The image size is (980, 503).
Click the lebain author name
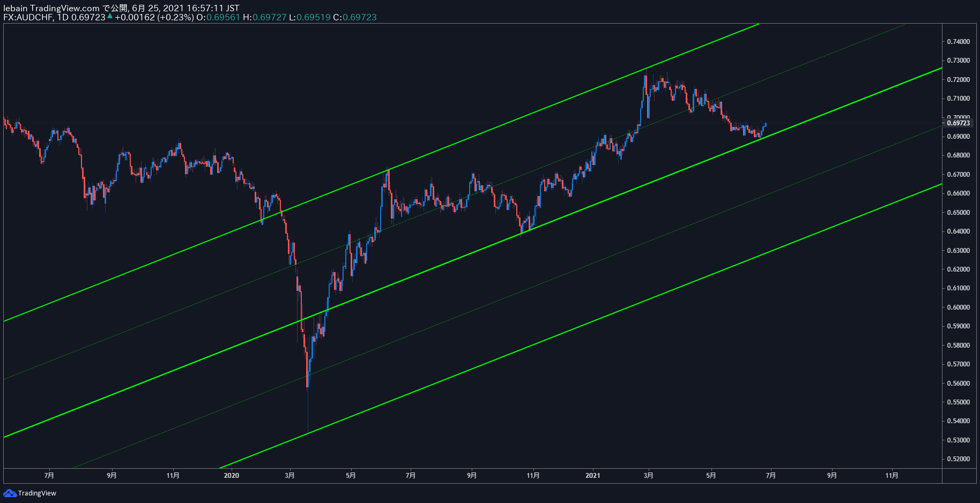point(16,8)
